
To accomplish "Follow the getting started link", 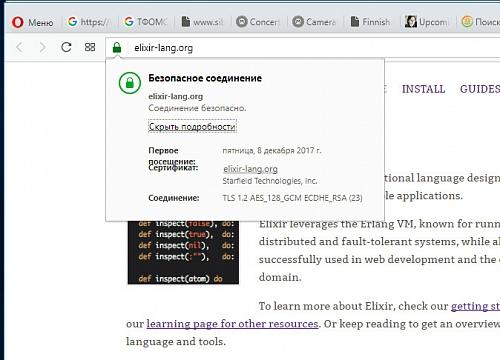I will click(x=475, y=306).
